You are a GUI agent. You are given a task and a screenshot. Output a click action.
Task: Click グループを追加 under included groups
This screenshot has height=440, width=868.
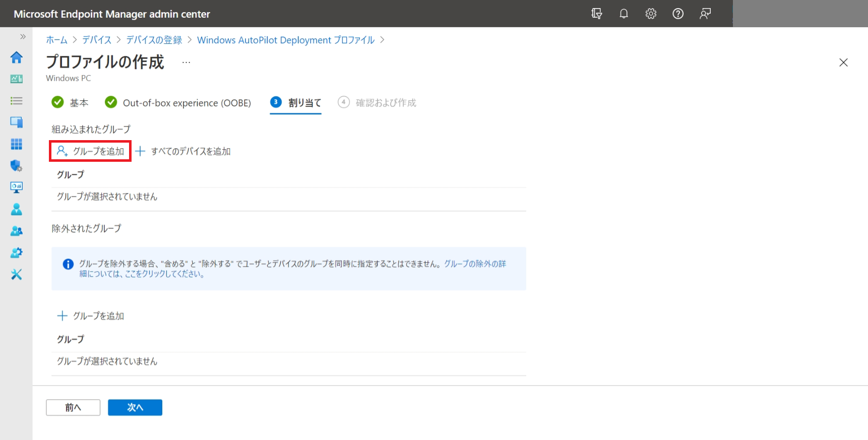[x=90, y=151]
